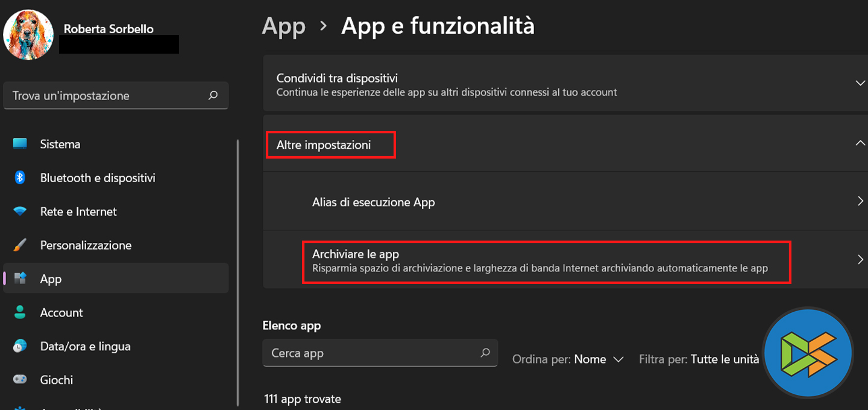
Task: Go back to App via breadcrumb
Action: click(x=283, y=27)
